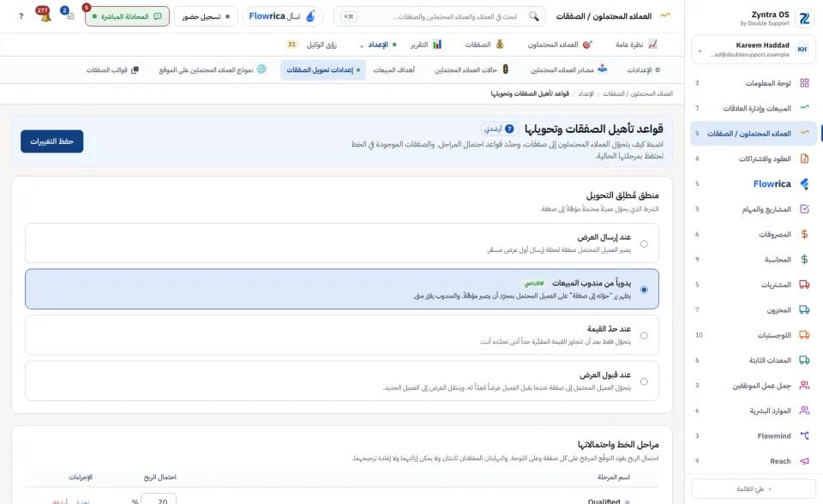
Task: Click the search field for leads and deals
Action: point(440,16)
